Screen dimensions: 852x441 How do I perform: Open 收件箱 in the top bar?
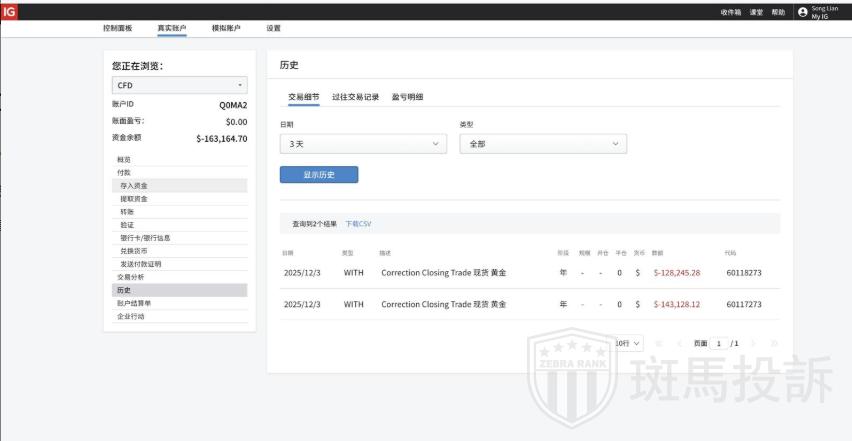click(x=731, y=12)
